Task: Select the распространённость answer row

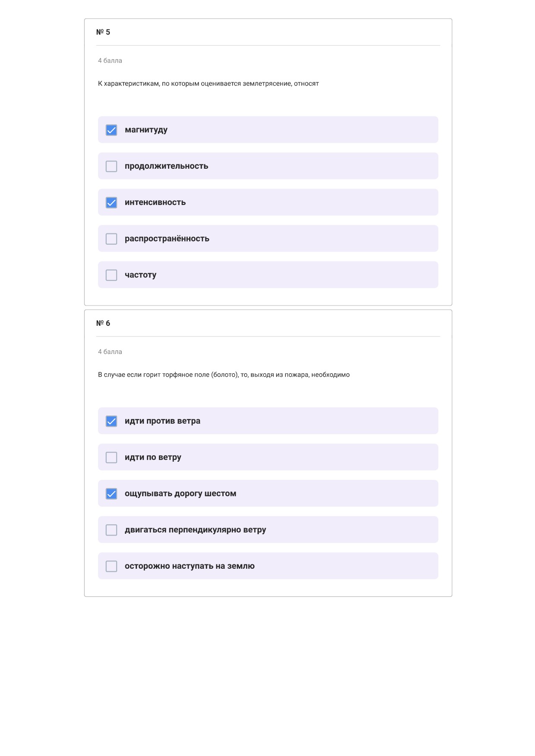Action: pos(268,238)
